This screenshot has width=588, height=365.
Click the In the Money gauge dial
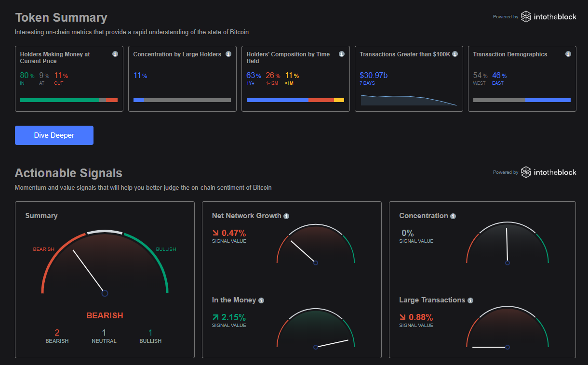click(x=316, y=328)
